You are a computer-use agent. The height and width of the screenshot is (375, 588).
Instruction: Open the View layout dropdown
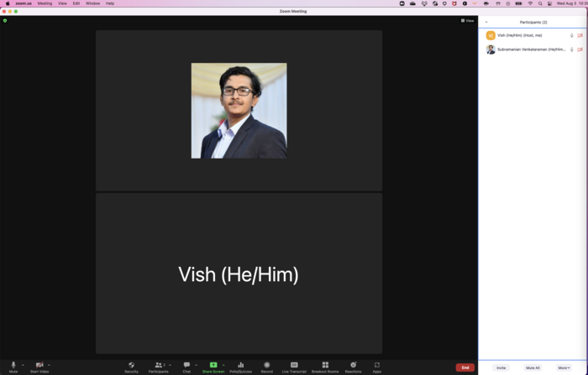pyautogui.click(x=468, y=20)
